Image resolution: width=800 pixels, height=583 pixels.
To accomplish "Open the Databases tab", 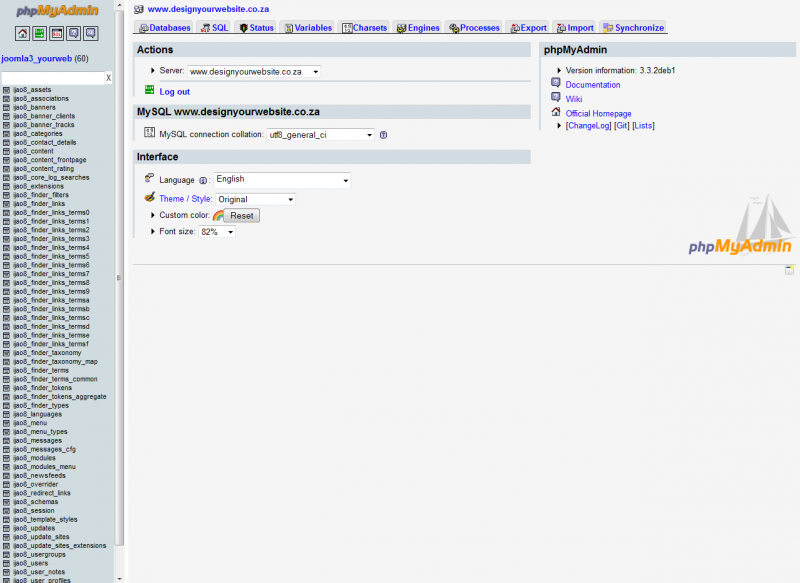I will pyautogui.click(x=164, y=28).
